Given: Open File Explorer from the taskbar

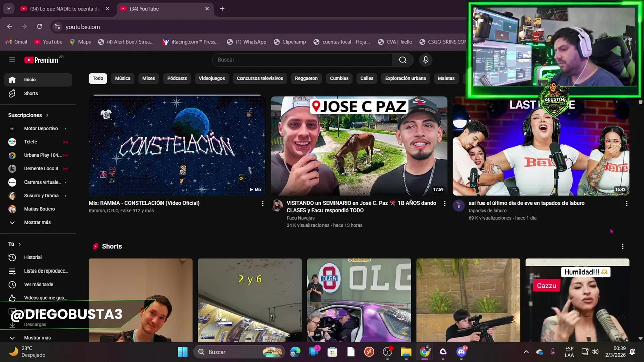Looking at the screenshot, I should click(406, 352).
